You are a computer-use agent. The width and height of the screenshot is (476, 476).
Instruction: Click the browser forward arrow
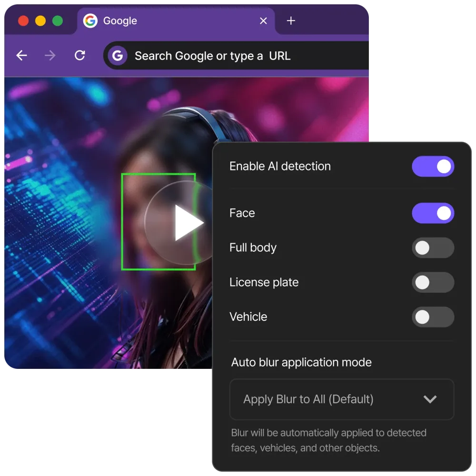tap(50, 56)
